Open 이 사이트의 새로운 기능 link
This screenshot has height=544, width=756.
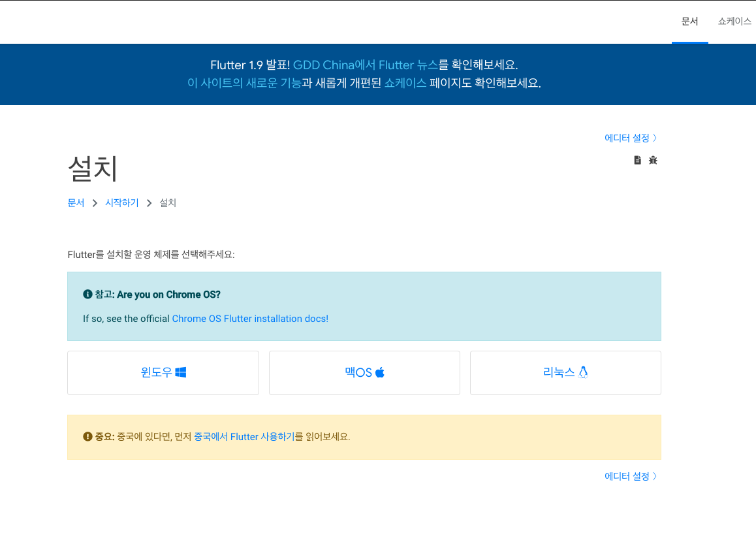click(x=244, y=83)
